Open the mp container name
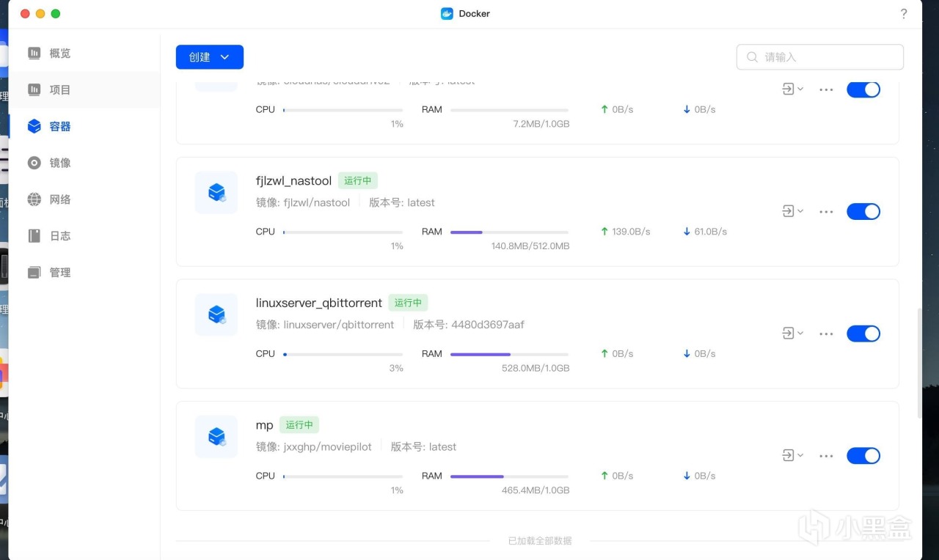 click(264, 425)
